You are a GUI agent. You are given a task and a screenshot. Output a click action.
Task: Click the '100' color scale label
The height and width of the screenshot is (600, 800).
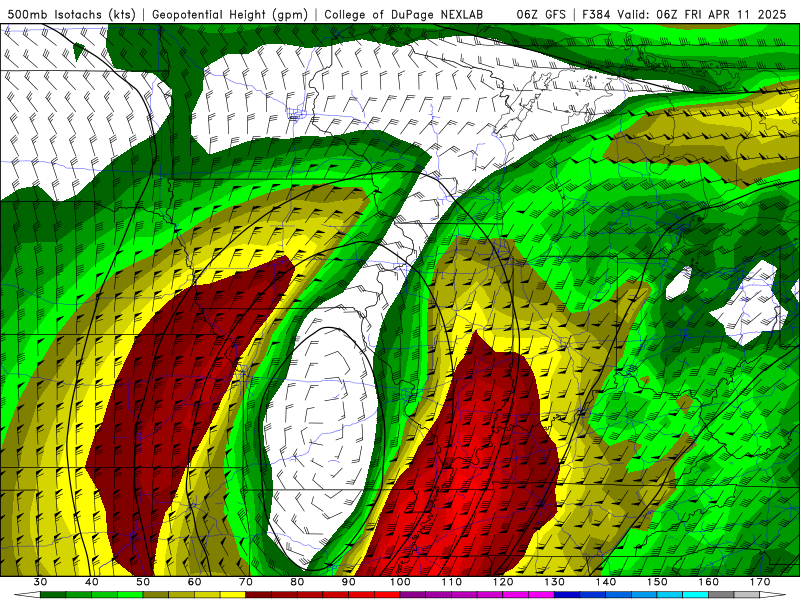pos(400,582)
